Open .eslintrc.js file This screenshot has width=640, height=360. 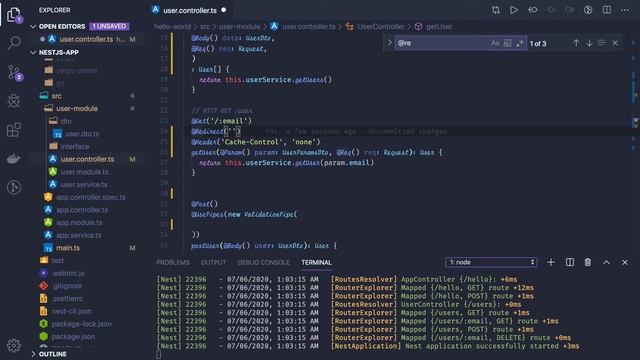pyautogui.click(x=68, y=273)
